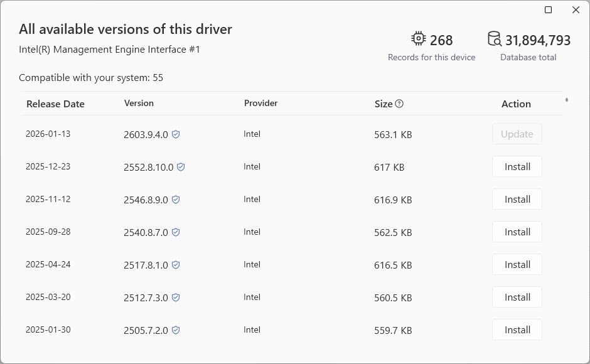The image size is (590, 364).
Task: Install driver version 2540.8.7.0
Action: [x=517, y=232]
